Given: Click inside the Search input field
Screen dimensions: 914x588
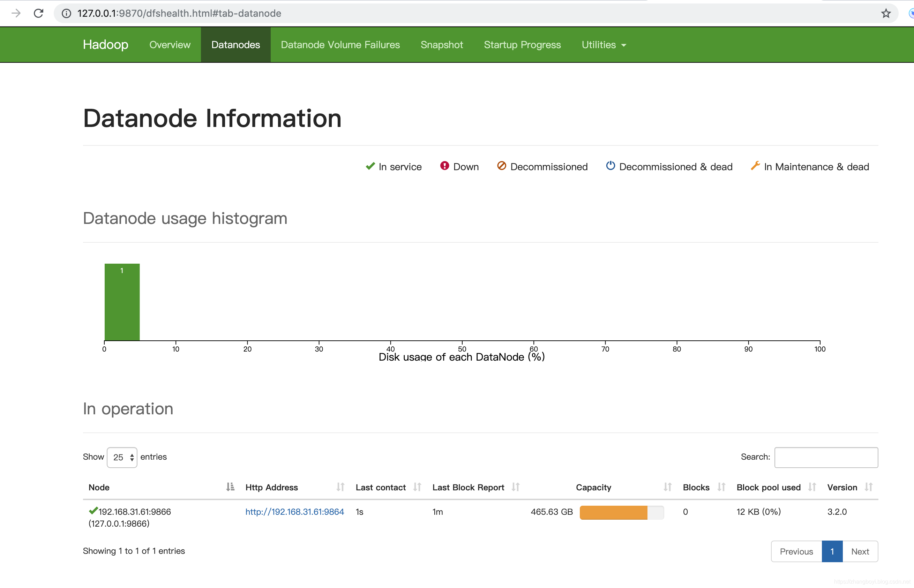Looking at the screenshot, I should [x=826, y=457].
